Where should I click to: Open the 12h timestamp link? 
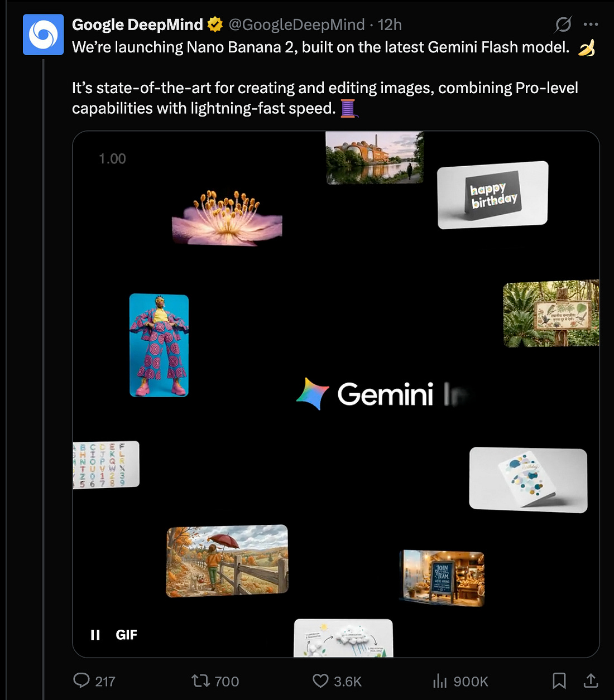coord(390,25)
